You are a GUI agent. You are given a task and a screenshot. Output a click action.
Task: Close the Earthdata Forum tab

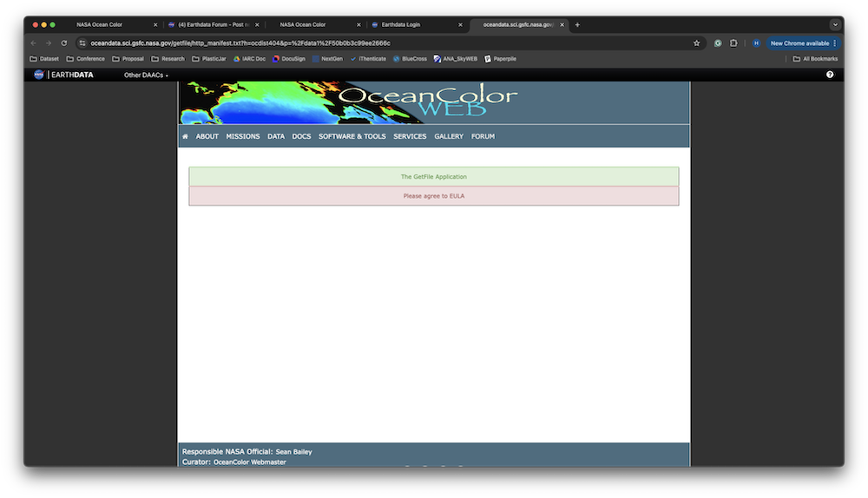[x=257, y=25]
